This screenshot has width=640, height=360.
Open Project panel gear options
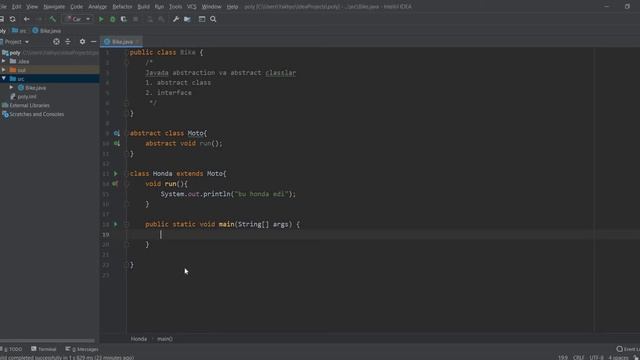click(82, 42)
